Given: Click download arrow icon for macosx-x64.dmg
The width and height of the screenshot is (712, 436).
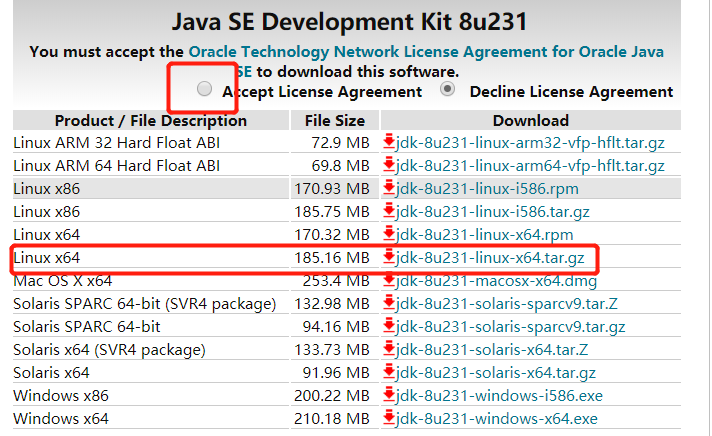Looking at the screenshot, I should coord(389,281).
